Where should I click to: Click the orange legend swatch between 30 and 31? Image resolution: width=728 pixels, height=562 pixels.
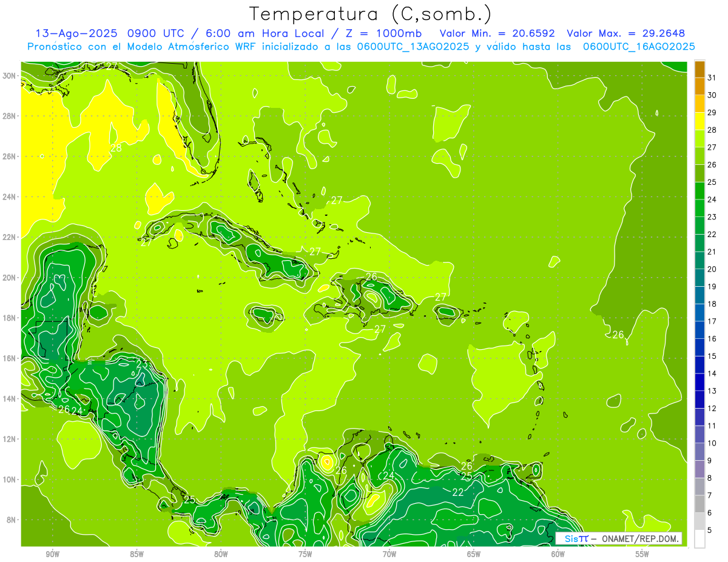click(699, 86)
